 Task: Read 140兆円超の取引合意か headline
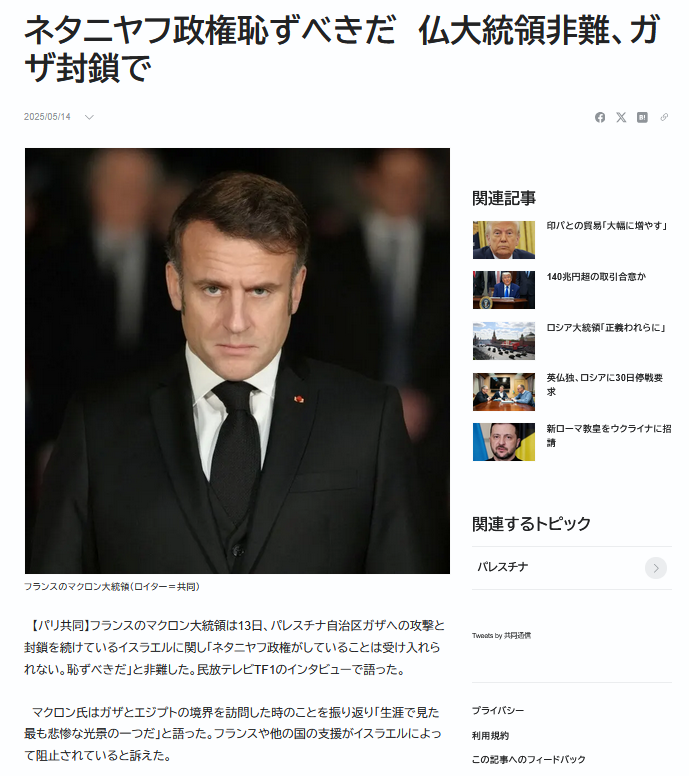pyautogui.click(x=596, y=277)
